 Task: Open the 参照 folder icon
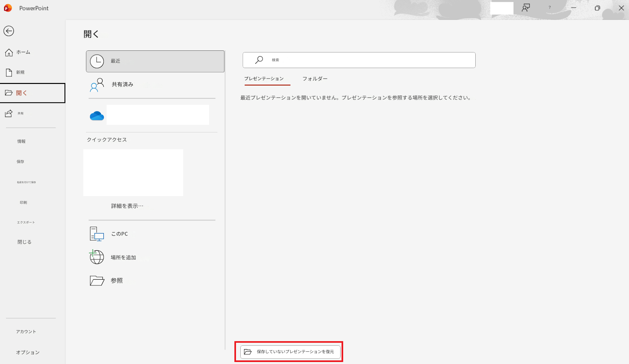pyautogui.click(x=97, y=280)
